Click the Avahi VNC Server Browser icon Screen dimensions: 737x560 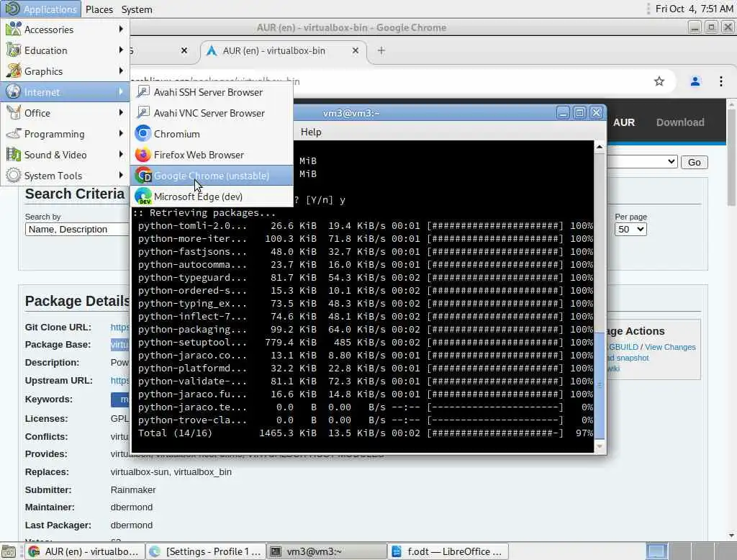(143, 112)
